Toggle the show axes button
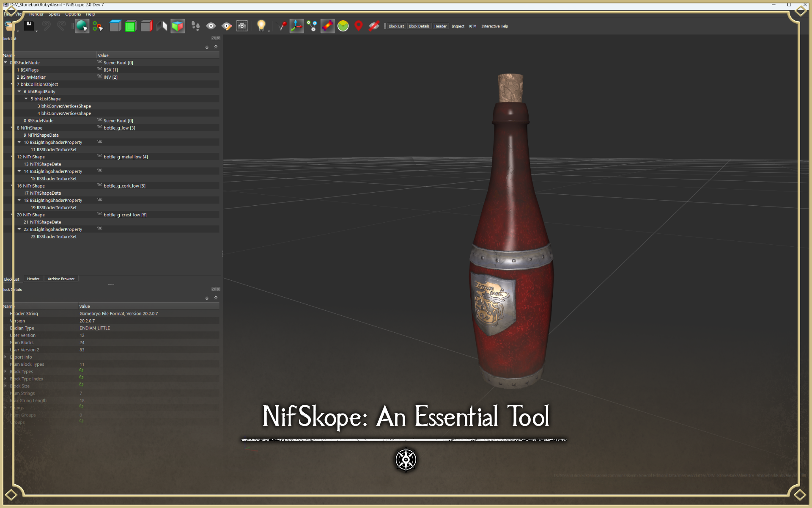This screenshot has height=508, width=812. (x=296, y=26)
